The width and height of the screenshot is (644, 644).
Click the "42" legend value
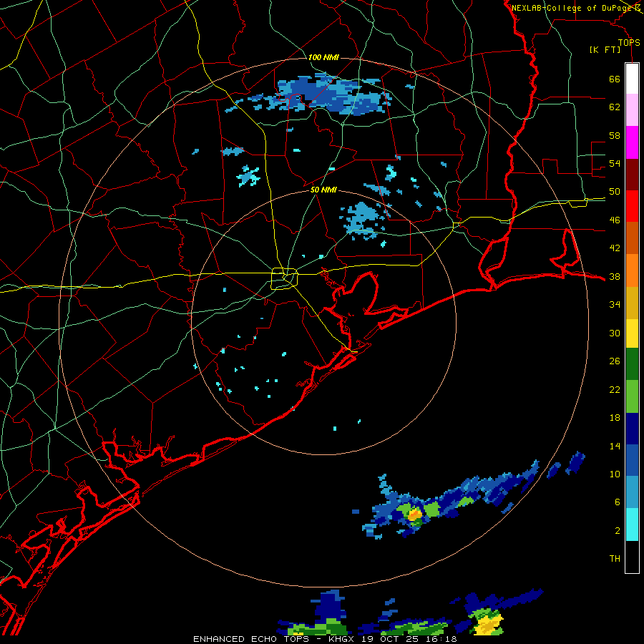[615, 248]
